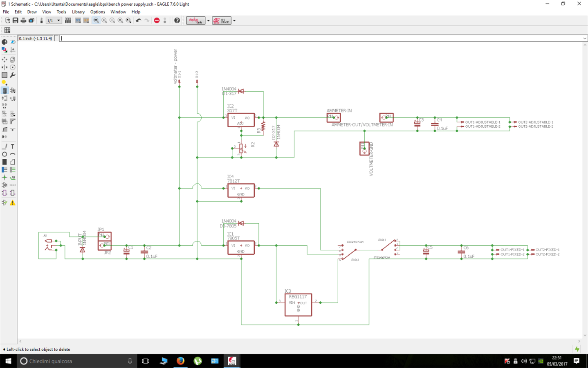Select the Circle drawing tool
Viewport: 588px width, 368px height.
pos(4,154)
